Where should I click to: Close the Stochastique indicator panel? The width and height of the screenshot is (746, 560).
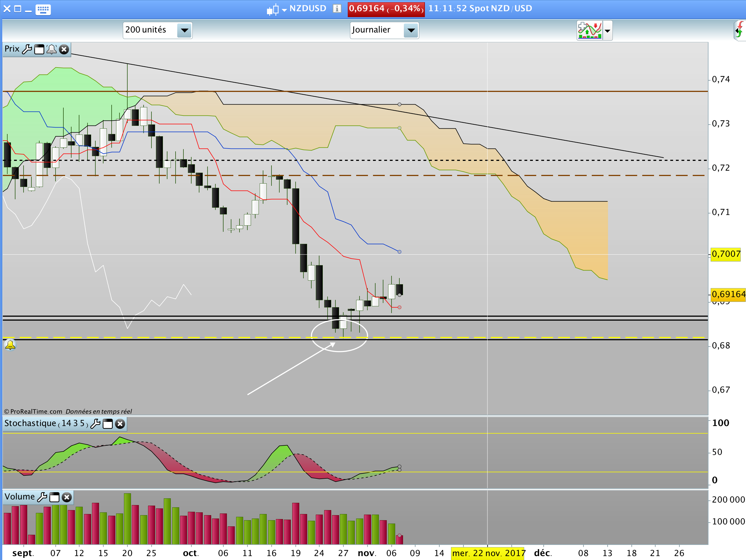coord(120,424)
